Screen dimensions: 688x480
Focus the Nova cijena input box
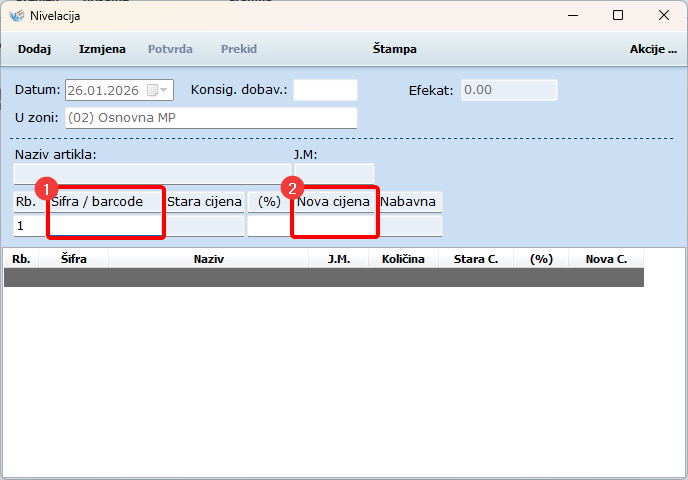(334, 226)
